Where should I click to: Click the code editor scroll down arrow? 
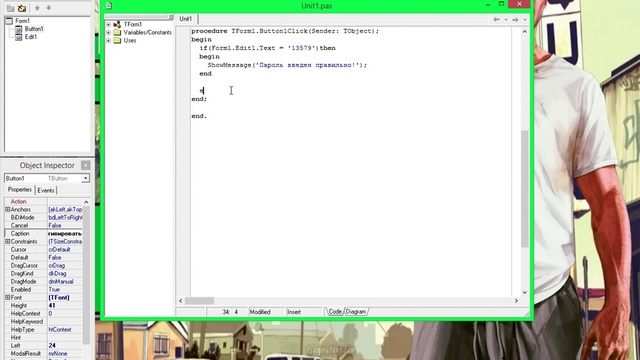click(524, 292)
